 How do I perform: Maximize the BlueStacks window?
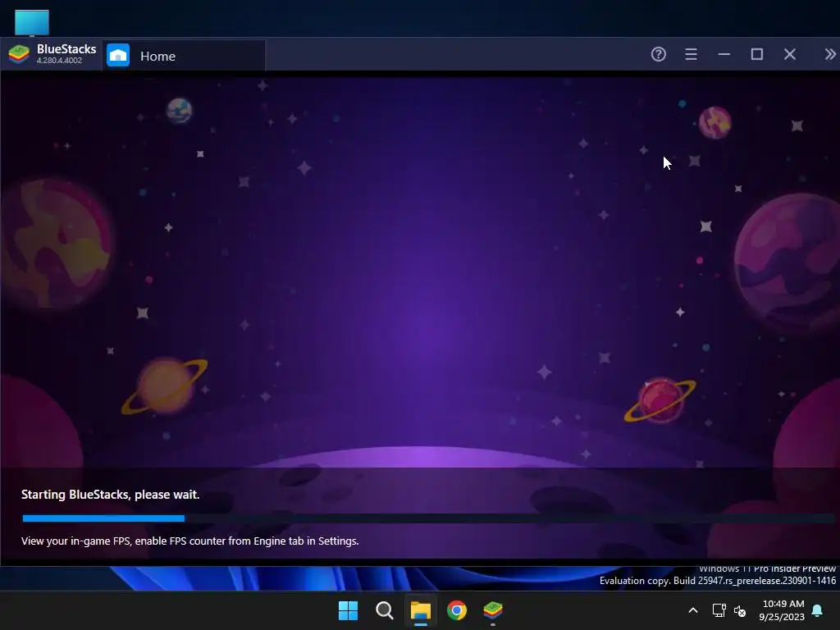pyautogui.click(x=757, y=54)
